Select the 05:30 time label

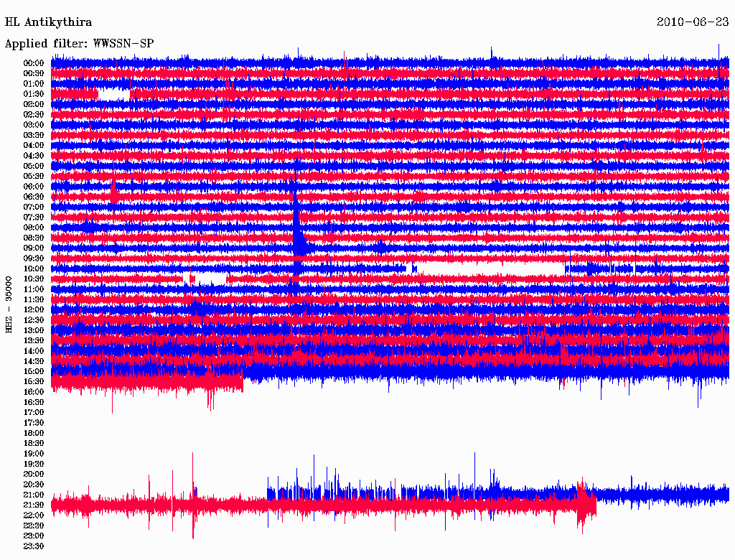point(34,177)
